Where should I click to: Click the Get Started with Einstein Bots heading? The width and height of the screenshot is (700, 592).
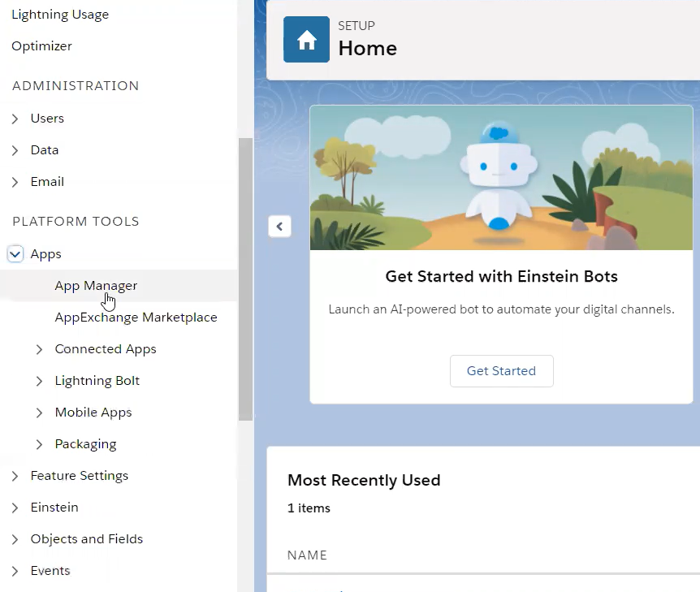point(501,277)
